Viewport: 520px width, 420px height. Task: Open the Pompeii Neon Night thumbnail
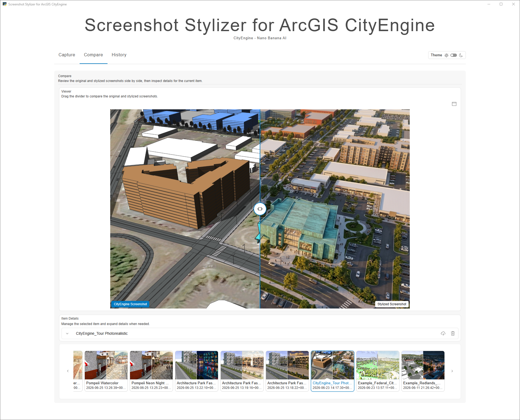coord(151,371)
